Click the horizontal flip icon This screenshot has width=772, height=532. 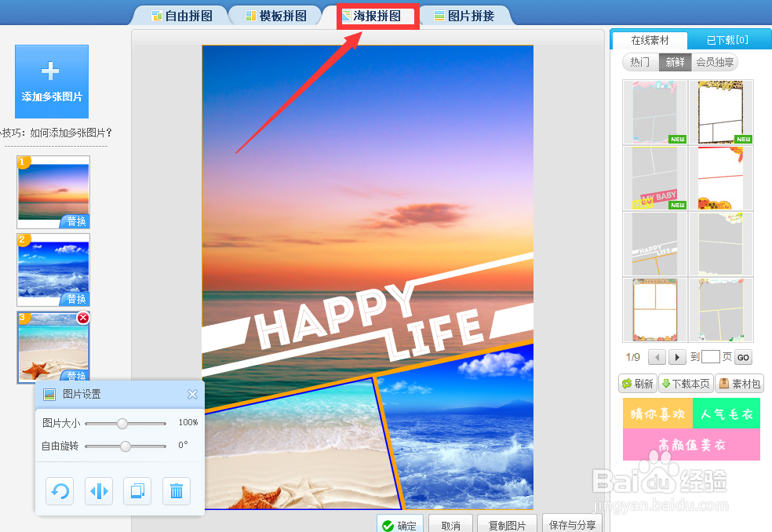tap(99, 491)
